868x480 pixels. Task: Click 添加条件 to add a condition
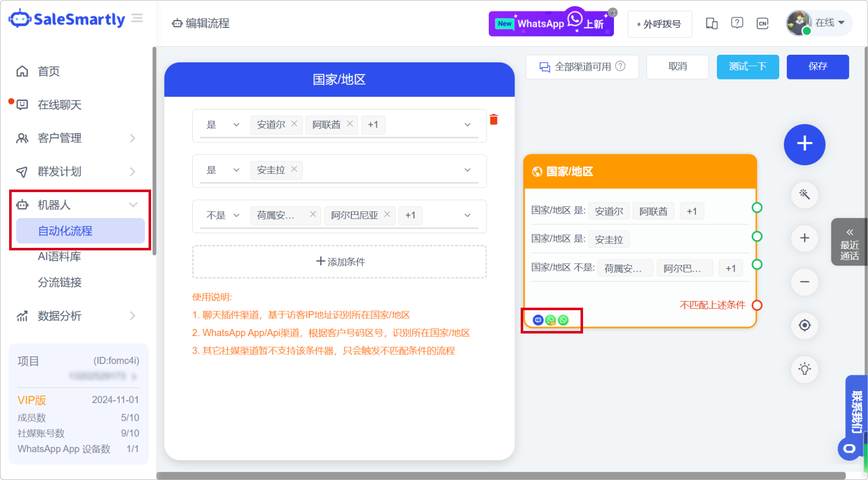(x=339, y=262)
